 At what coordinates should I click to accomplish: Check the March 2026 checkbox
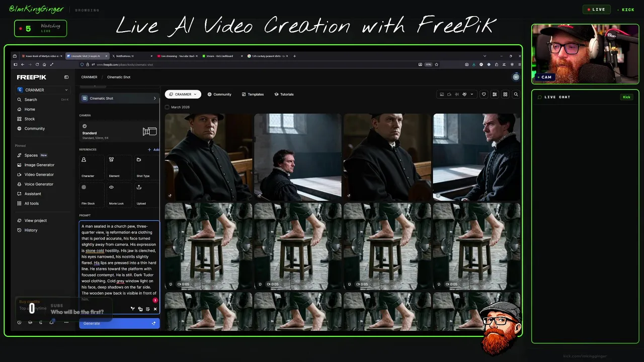(167, 107)
